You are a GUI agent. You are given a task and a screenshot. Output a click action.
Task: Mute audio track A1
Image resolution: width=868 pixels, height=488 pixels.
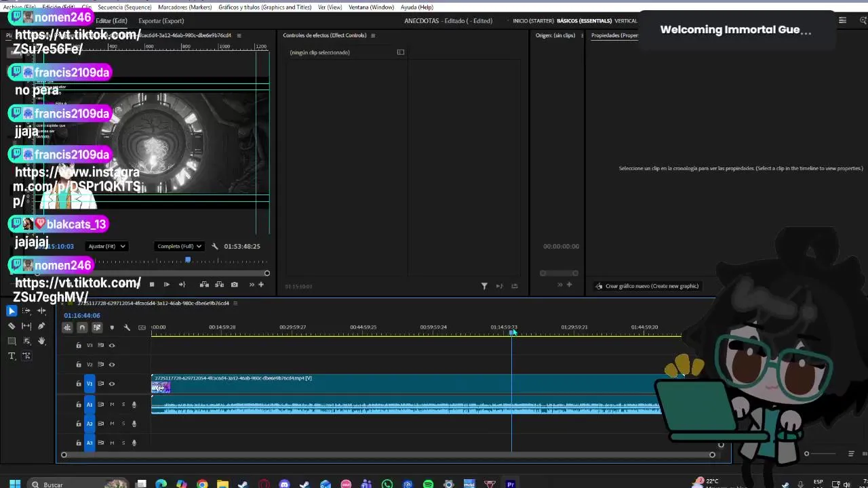pos(112,405)
